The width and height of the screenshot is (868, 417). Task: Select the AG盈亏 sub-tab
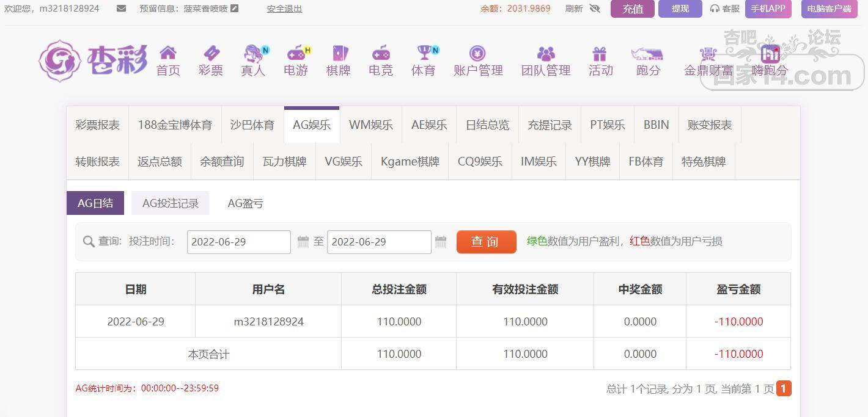click(x=245, y=203)
